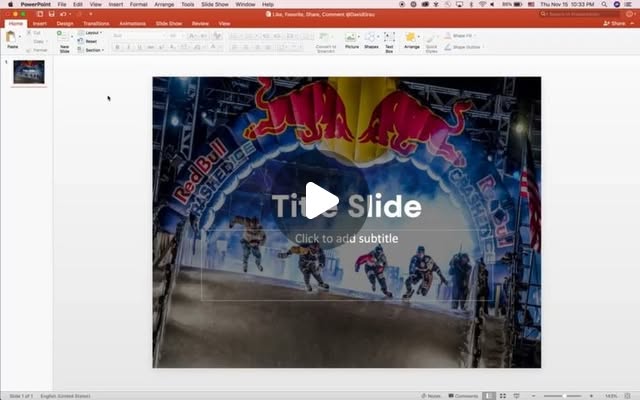
Task: Open the Insert ribbon tab
Action: click(40, 24)
